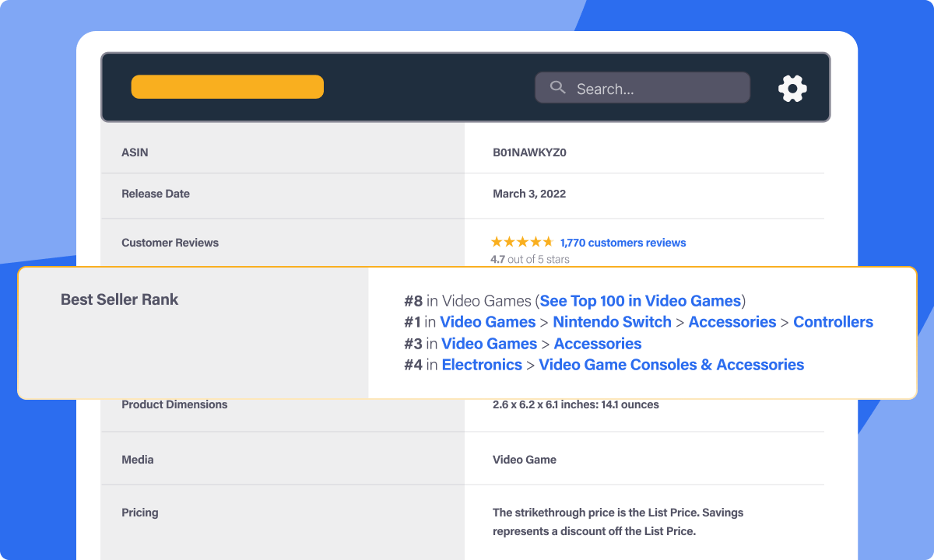Click Nintendo Switch category link
The width and height of the screenshot is (934, 560).
612,322
